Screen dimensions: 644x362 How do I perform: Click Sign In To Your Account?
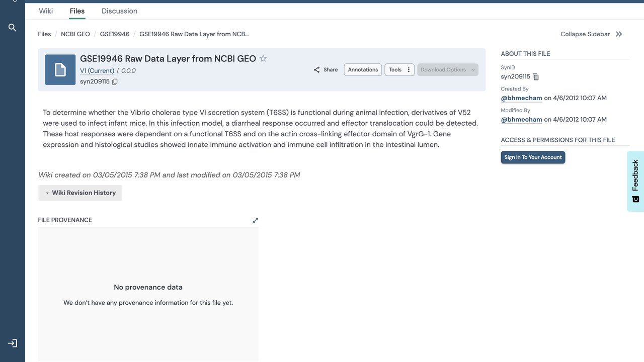[533, 157]
